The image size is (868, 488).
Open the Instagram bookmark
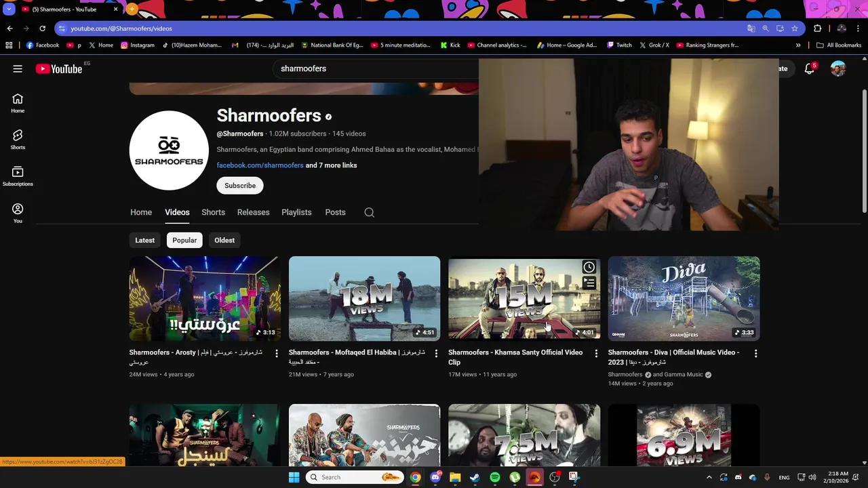(x=138, y=45)
